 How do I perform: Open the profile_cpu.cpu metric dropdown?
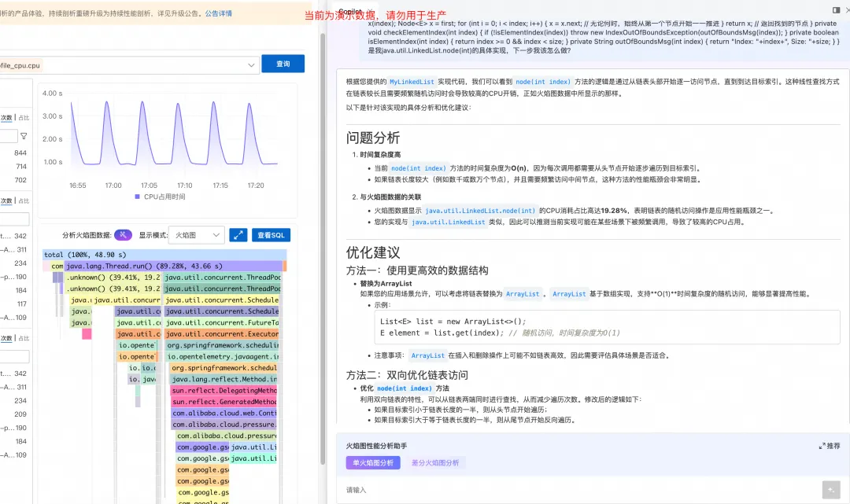[x=128, y=65]
